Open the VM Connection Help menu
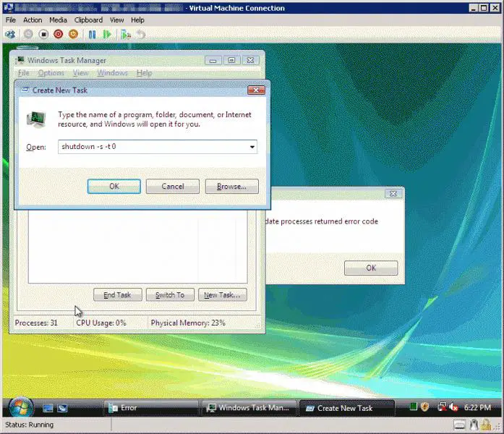 [x=137, y=20]
